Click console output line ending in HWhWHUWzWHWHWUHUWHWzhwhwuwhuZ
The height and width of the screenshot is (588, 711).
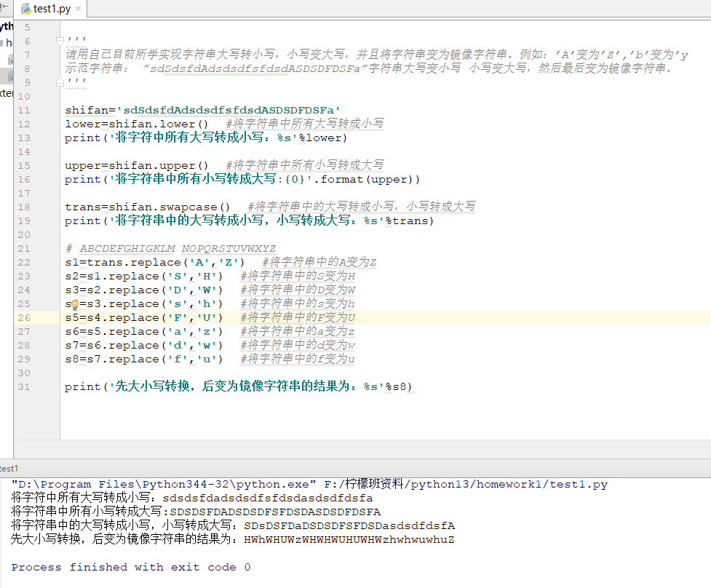tap(233, 539)
